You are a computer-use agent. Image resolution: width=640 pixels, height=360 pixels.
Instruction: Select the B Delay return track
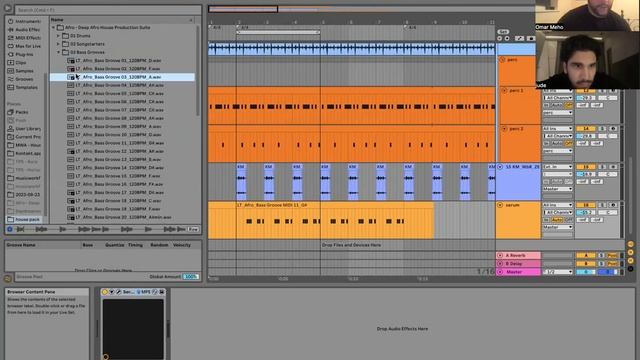click(519, 264)
